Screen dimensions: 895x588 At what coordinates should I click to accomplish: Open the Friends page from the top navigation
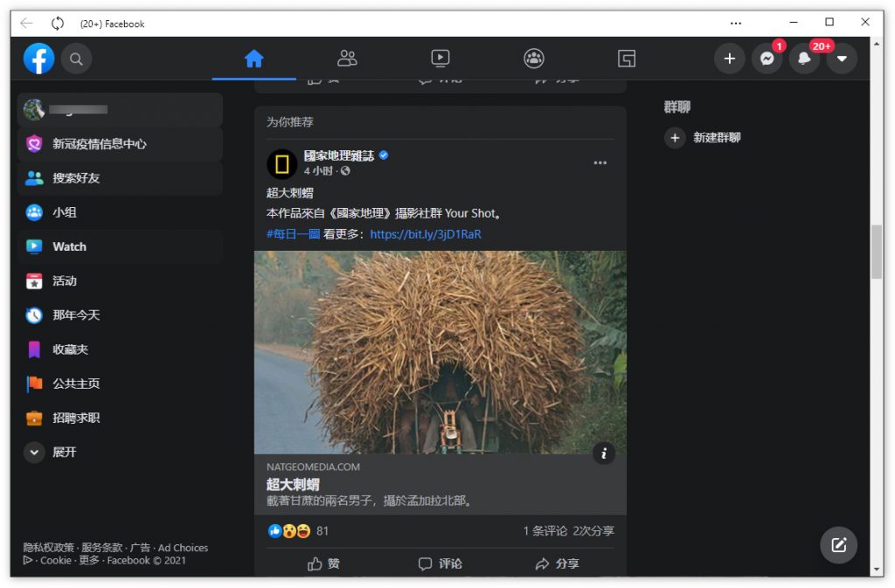pyautogui.click(x=347, y=58)
